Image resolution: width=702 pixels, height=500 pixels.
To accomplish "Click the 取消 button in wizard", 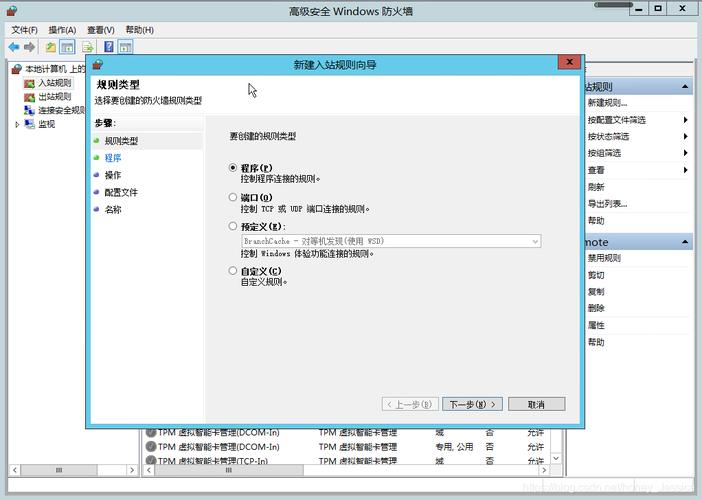I will pos(536,404).
